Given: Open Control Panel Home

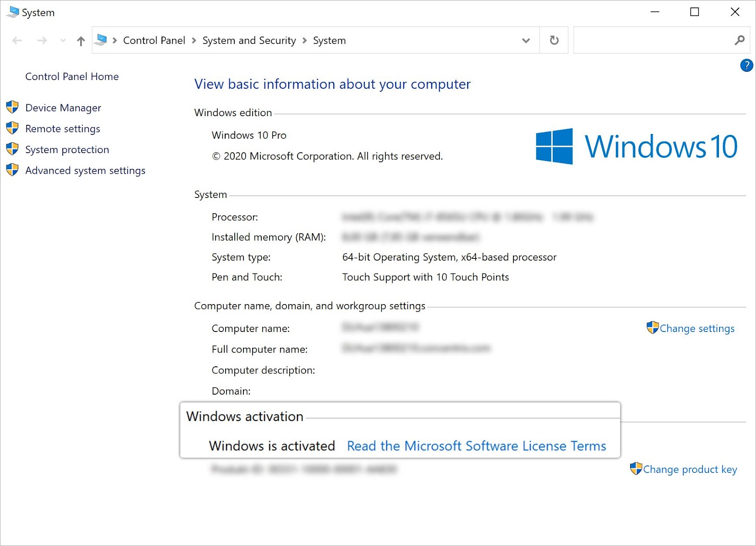Looking at the screenshot, I should point(72,76).
